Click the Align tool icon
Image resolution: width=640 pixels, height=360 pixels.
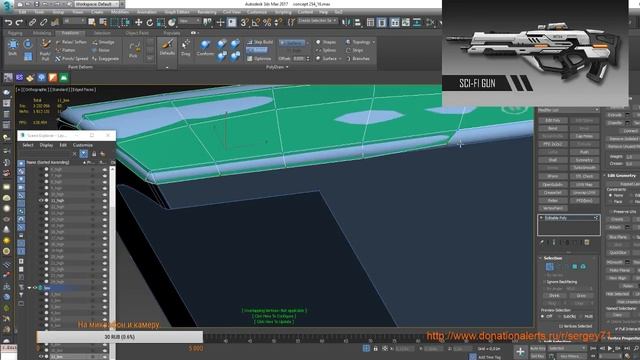point(357,22)
